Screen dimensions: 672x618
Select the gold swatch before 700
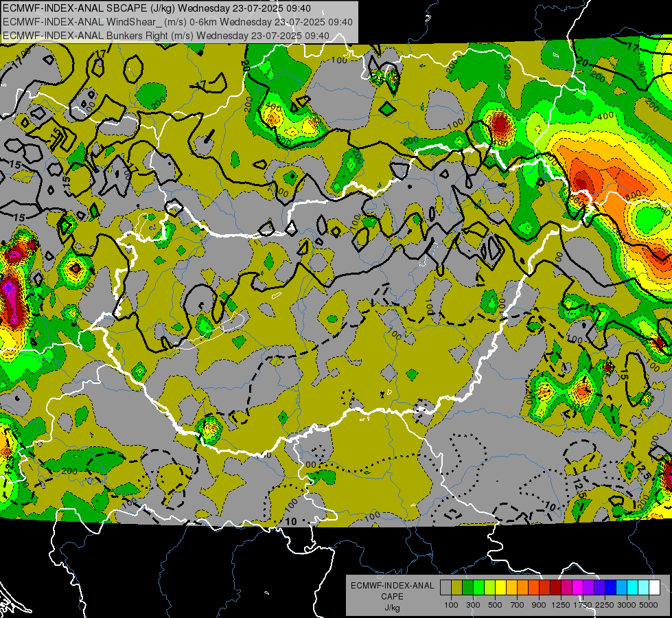[511, 587]
